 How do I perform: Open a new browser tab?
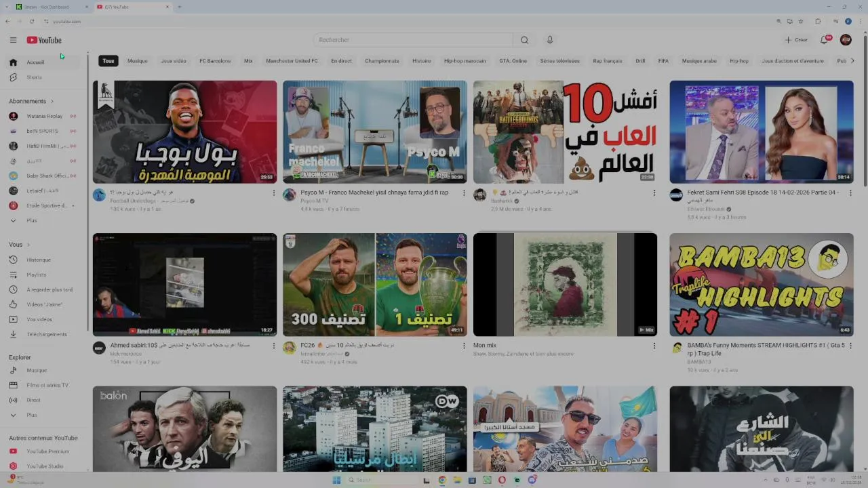[x=179, y=7]
